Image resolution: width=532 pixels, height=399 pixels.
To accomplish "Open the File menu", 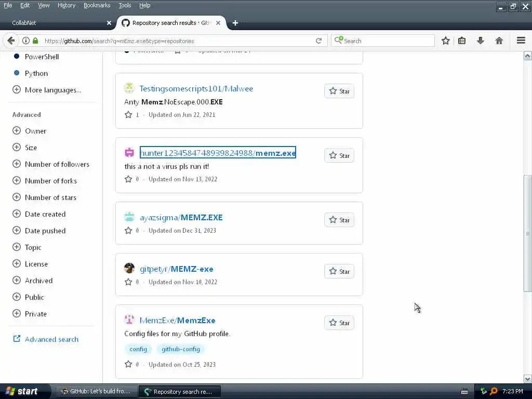I will 8,5.
